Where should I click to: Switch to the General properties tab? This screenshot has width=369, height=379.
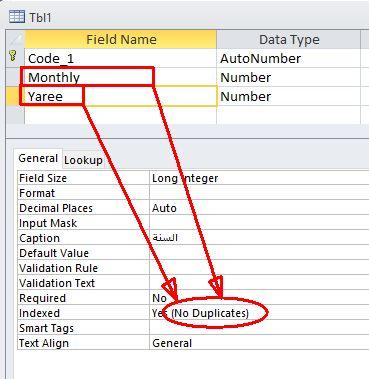tap(38, 158)
